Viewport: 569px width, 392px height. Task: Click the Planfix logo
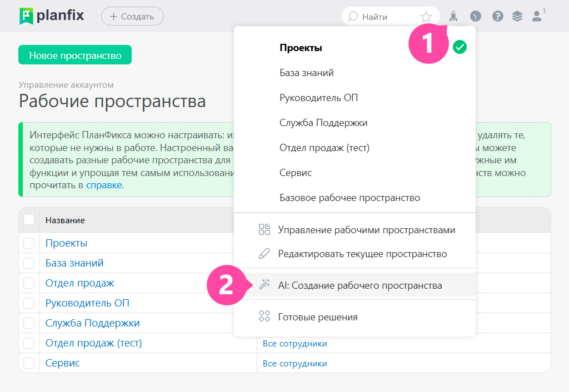52,16
